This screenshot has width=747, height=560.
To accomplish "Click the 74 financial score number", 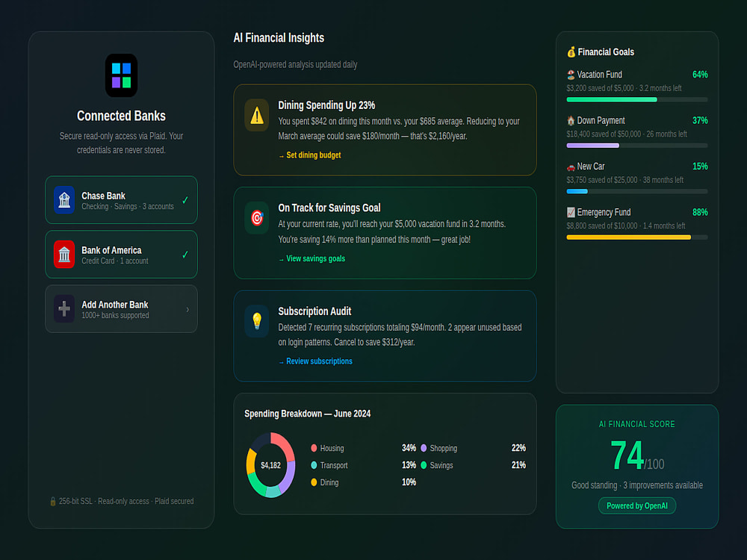I will coord(627,455).
